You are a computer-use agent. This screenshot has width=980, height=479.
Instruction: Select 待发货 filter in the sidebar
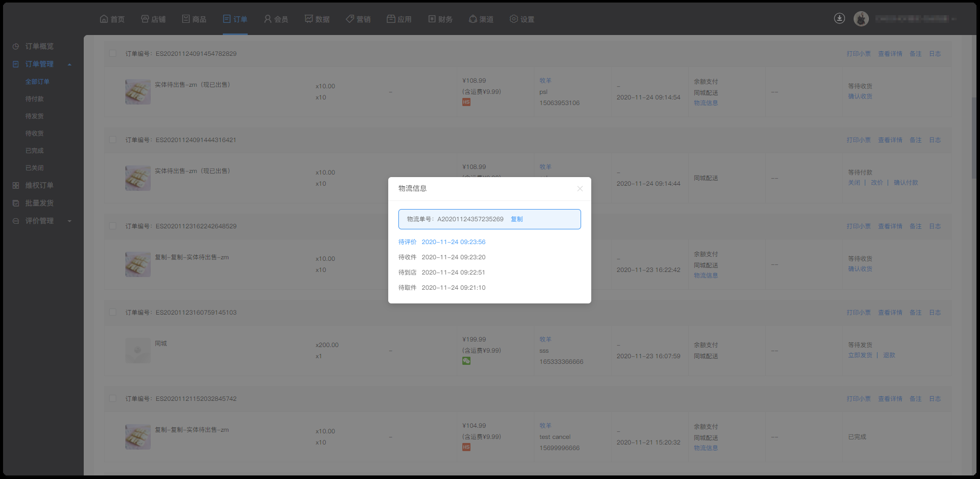coord(35,116)
